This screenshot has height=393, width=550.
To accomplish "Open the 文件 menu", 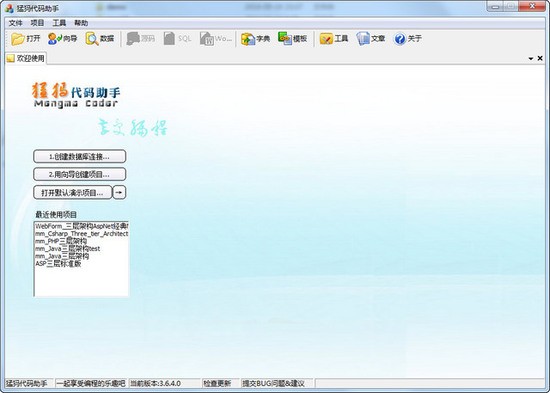I will (x=15, y=23).
